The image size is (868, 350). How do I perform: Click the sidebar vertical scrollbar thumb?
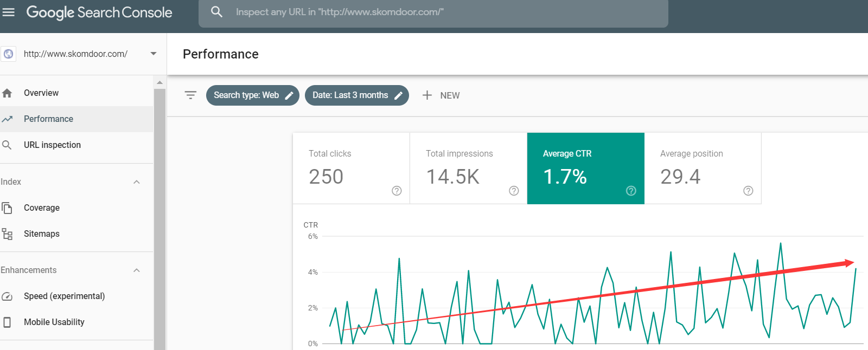click(x=159, y=219)
